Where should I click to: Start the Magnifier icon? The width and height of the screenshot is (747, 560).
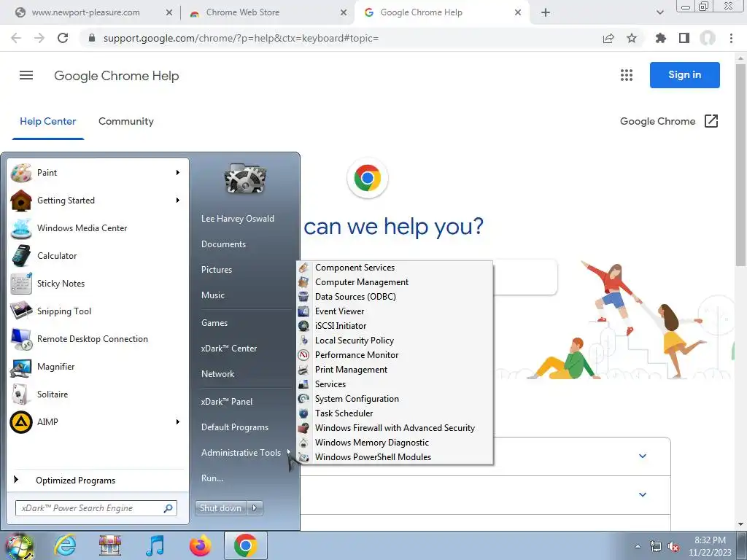click(21, 367)
